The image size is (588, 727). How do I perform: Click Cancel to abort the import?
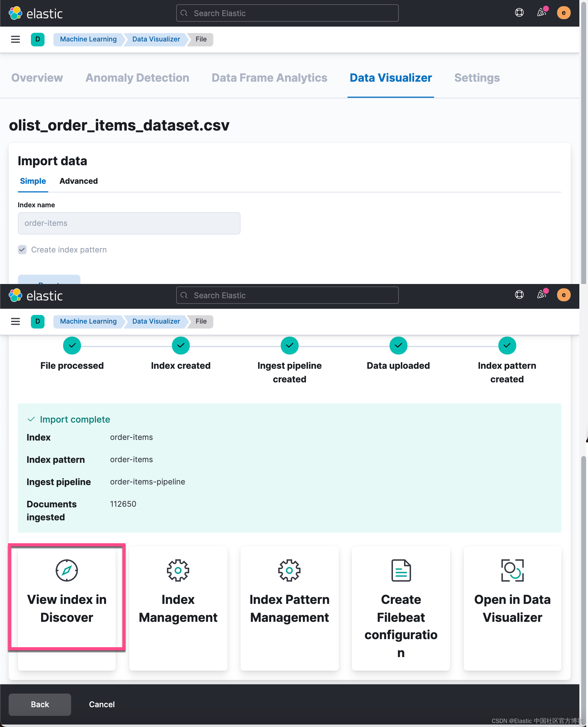pos(101,704)
